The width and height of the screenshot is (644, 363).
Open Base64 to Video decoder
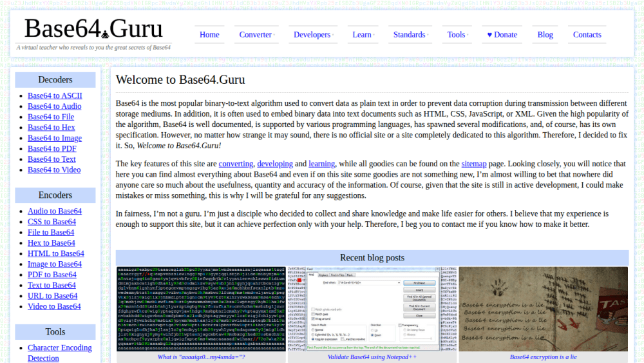pos(54,170)
